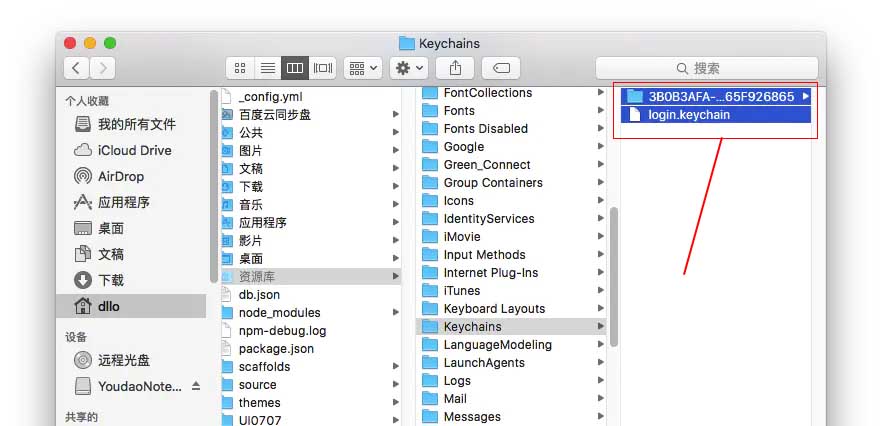Open iCloud Drive in the sidebar

click(x=131, y=150)
